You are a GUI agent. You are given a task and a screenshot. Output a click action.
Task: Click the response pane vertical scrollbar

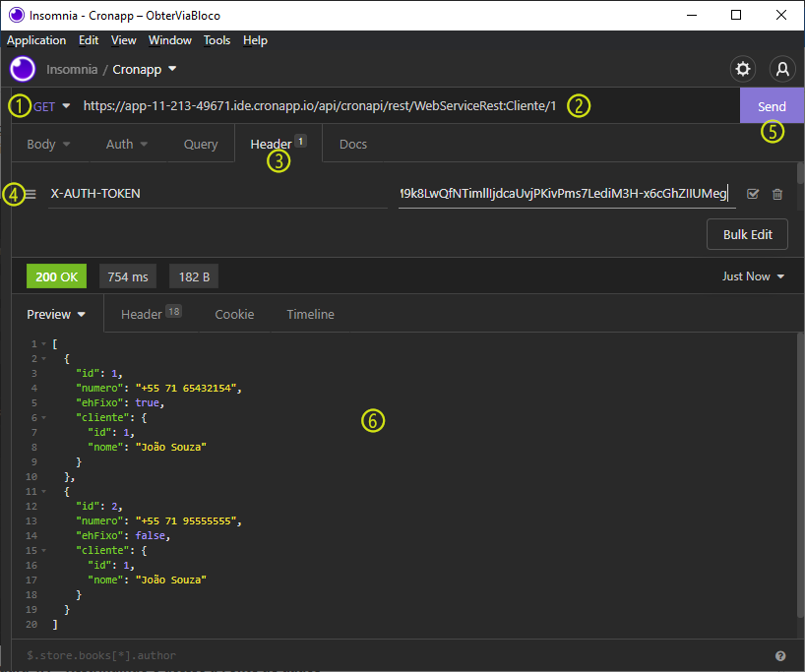click(x=800, y=475)
